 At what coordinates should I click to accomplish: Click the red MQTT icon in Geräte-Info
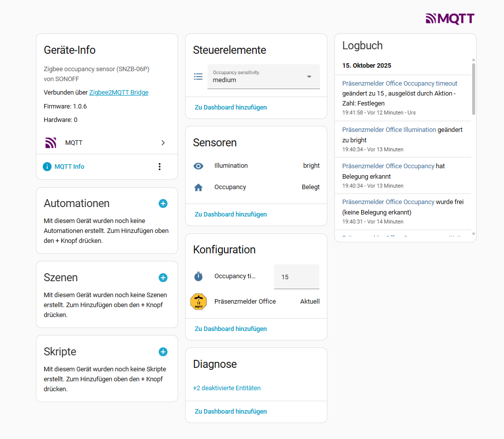[50, 142]
